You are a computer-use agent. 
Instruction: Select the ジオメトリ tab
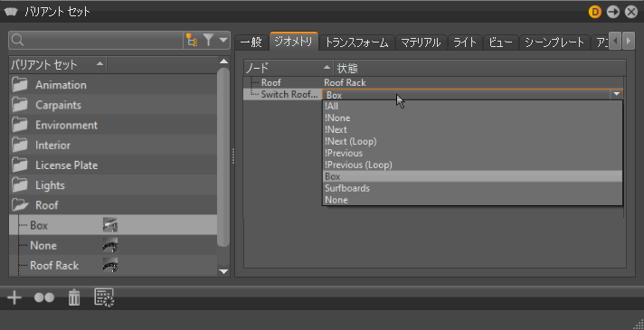click(x=294, y=42)
